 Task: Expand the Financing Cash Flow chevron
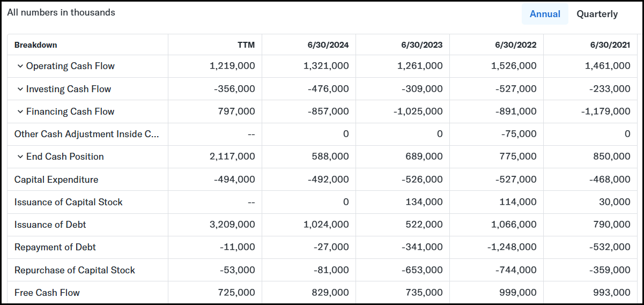tap(20, 111)
